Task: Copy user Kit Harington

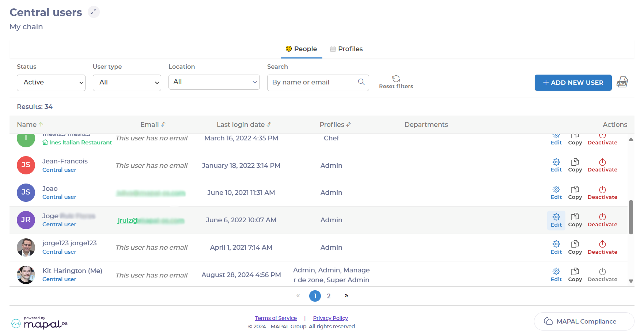Action: [x=575, y=275]
